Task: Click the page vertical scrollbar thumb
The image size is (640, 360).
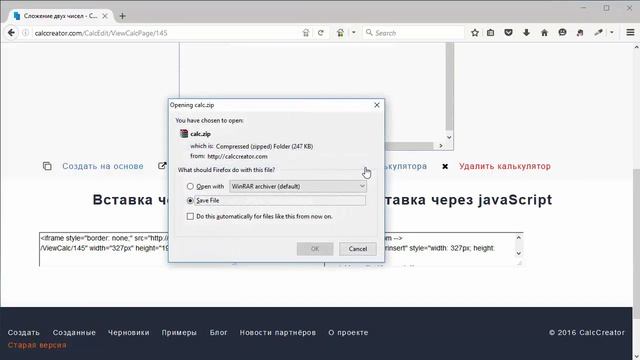Action: click(636, 243)
